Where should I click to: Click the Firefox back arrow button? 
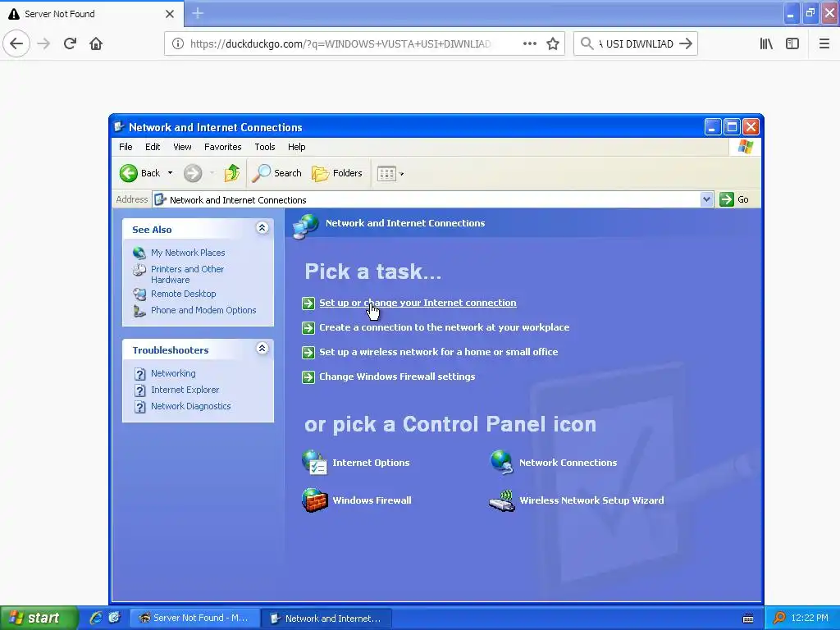click(x=16, y=43)
